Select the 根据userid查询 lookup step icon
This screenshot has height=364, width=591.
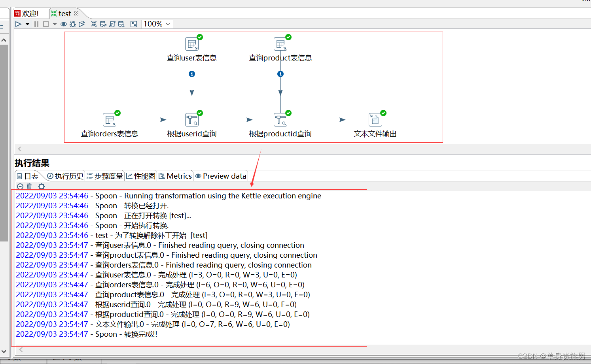[x=192, y=120]
